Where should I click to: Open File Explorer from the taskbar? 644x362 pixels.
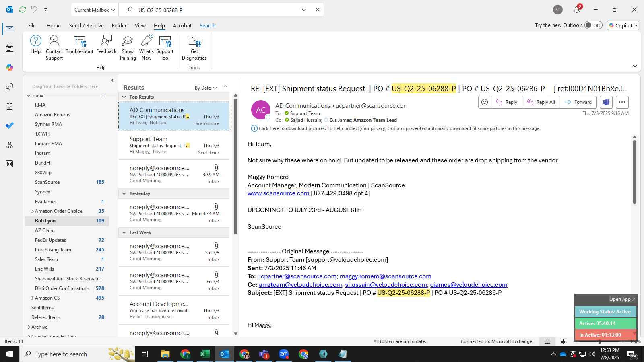tap(165, 354)
